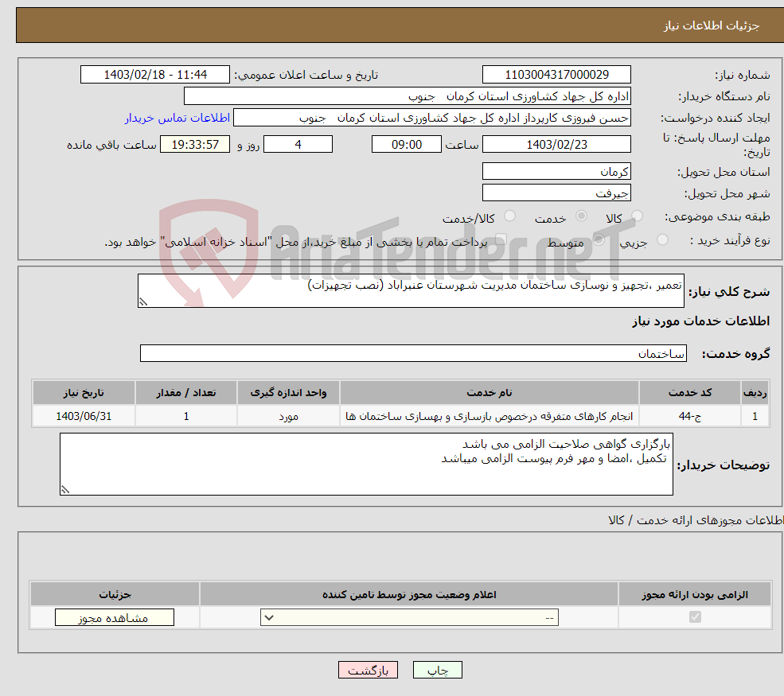Screen dimensions: 784x696
Task: Click the اطلاعات مجوزهای ارائه خدمت / کالا heading
Action: point(696,521)
